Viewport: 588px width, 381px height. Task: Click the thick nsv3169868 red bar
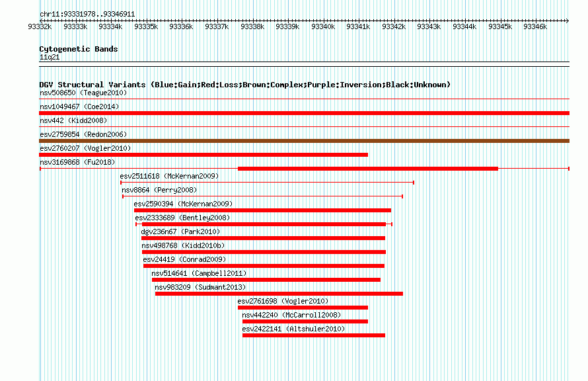click(368, 169)
